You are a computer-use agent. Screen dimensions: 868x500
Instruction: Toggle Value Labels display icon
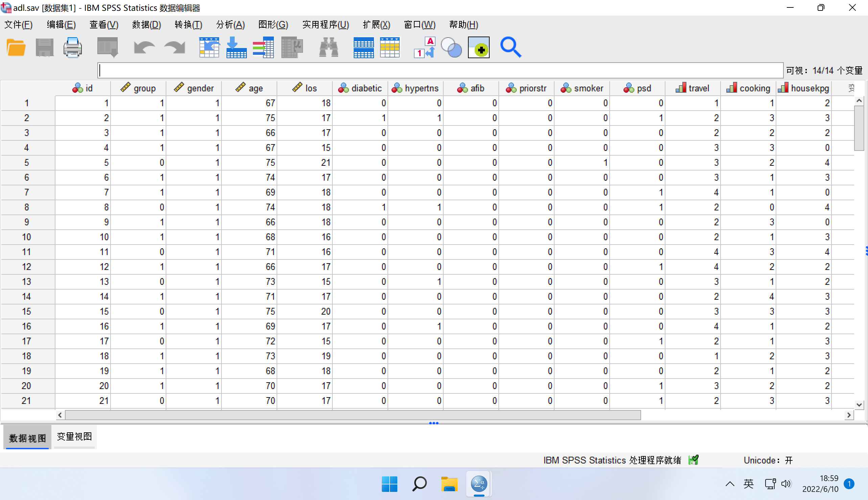[424, 47]
